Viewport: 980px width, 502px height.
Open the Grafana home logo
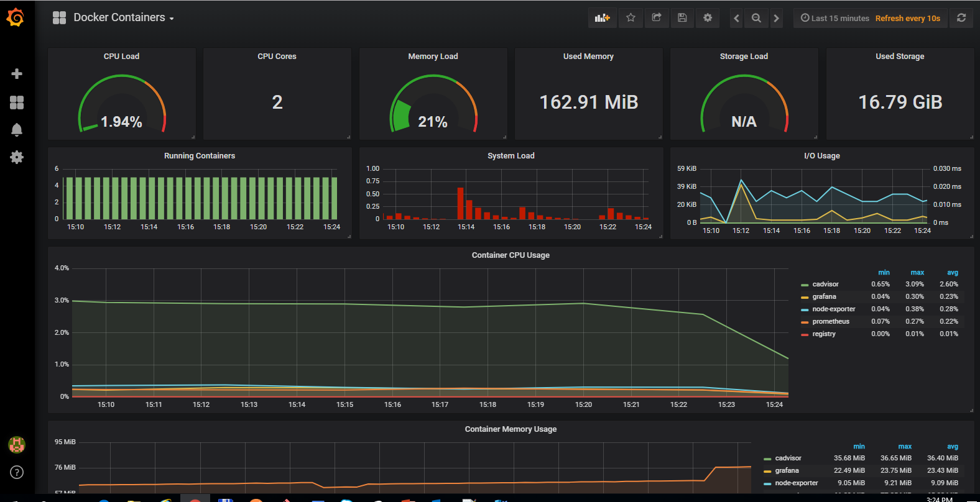16,17
